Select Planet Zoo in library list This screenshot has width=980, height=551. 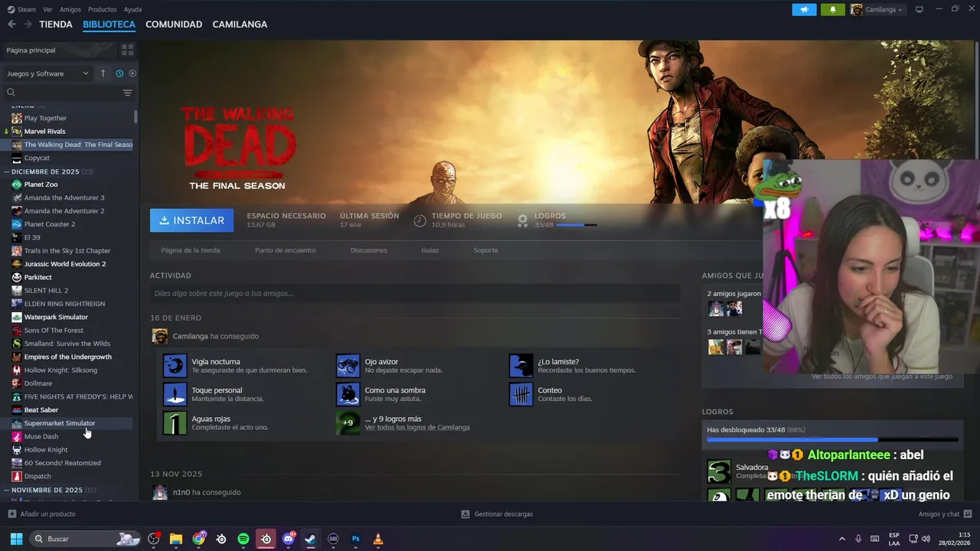click(x=41, y=184)
